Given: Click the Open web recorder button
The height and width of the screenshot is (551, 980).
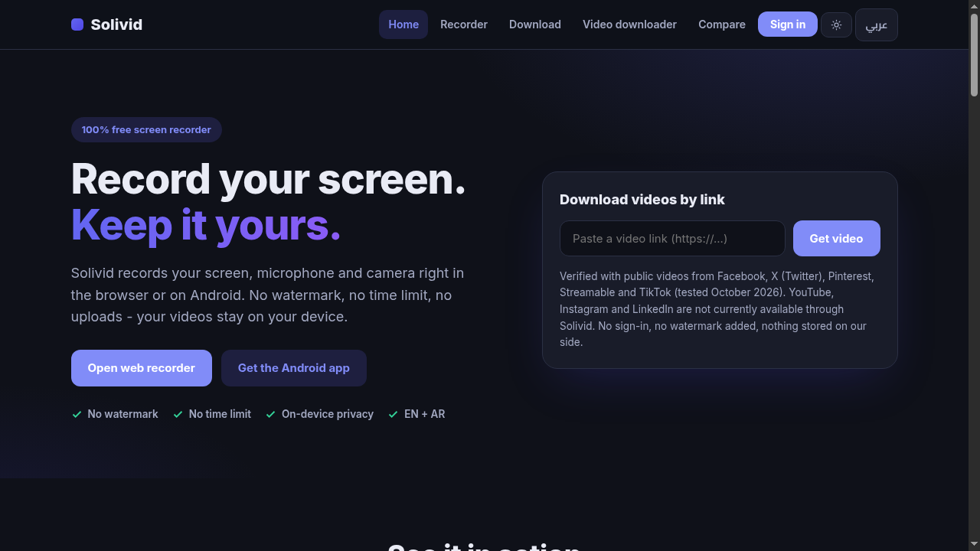Looking at the screenshot, I should point(142,368).
